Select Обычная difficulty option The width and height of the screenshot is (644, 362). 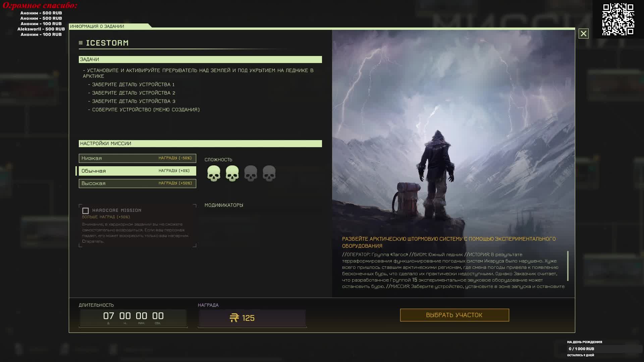137,171
